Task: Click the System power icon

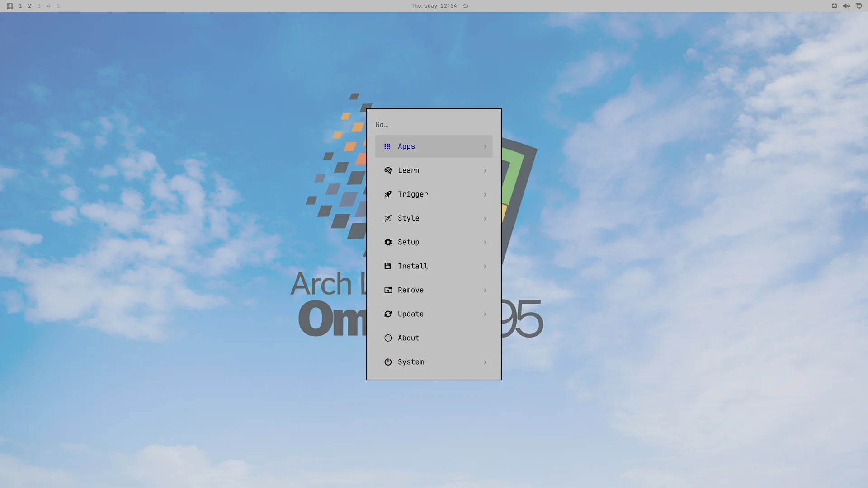Action: 388,362
